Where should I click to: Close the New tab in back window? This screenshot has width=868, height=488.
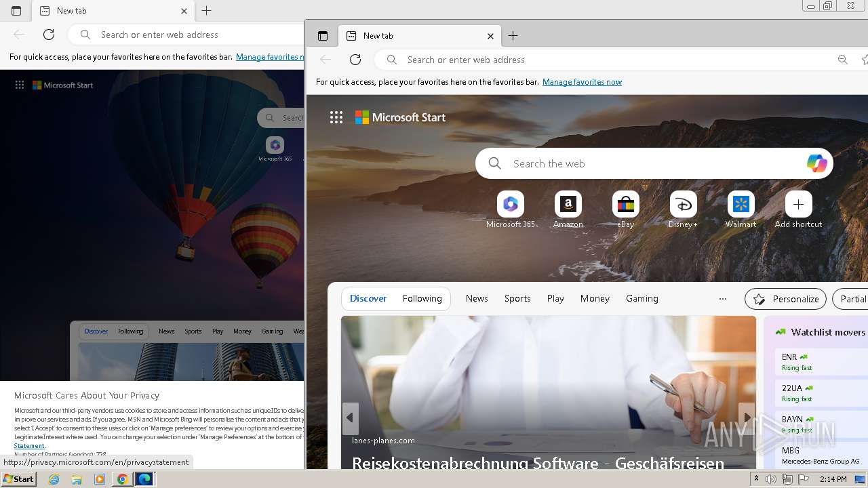tap(184, 11)
